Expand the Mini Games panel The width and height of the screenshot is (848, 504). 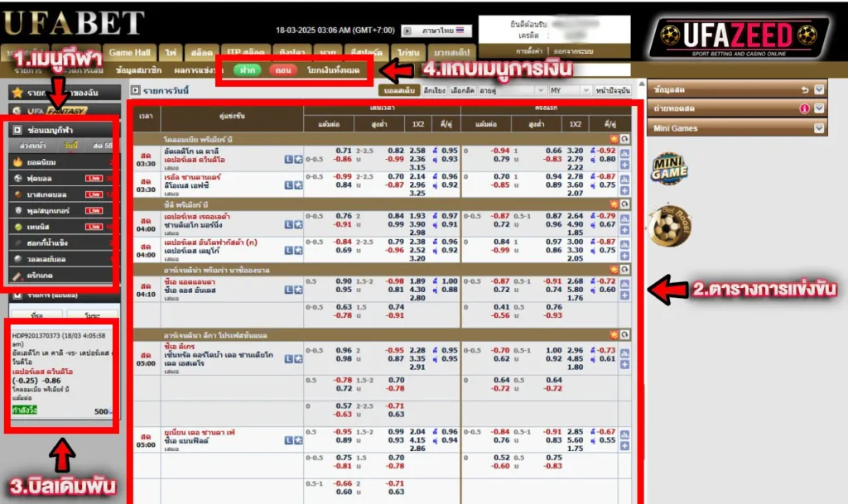click(x=819, y=128)
